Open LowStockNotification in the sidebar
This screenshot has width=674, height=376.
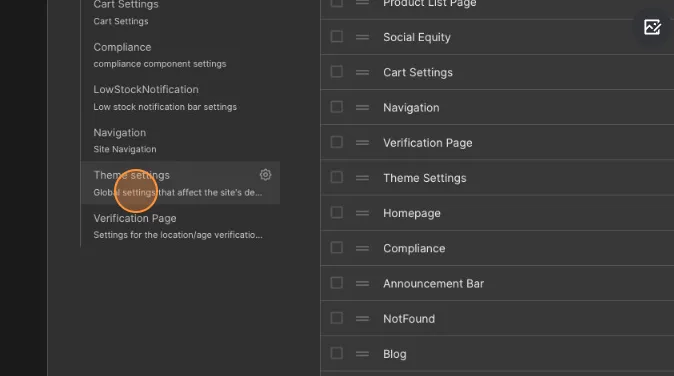coord(180,98)
